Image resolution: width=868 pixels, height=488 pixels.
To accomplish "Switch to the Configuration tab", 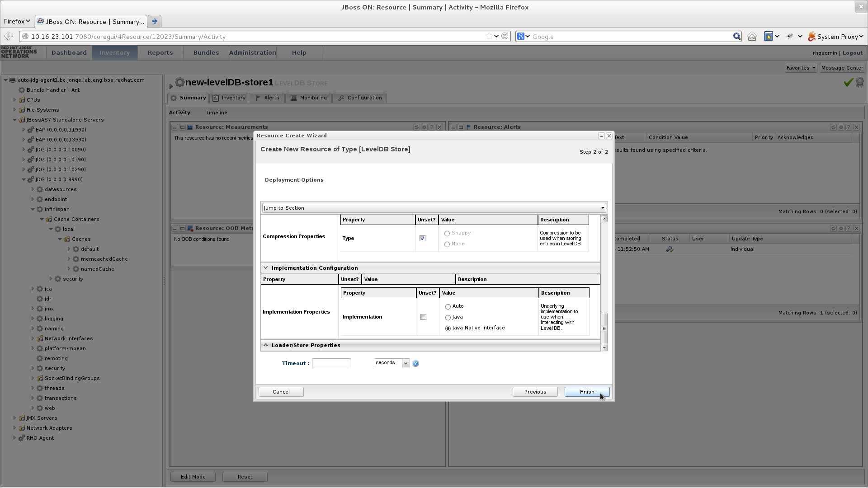I will pos(364,98).
